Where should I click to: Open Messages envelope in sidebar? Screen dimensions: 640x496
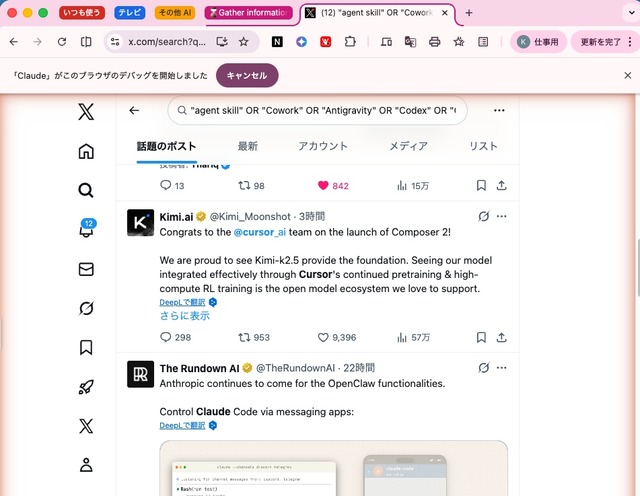pos(86,269)
